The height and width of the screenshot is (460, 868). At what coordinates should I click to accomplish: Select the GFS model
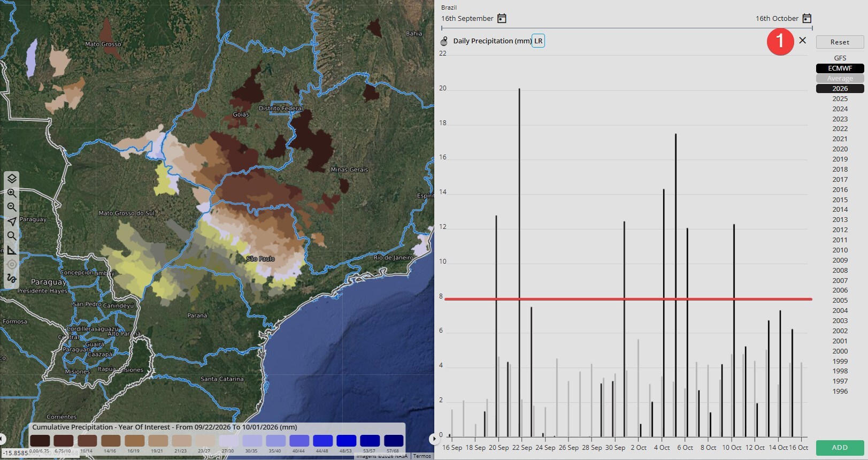(x=840, y=58)
